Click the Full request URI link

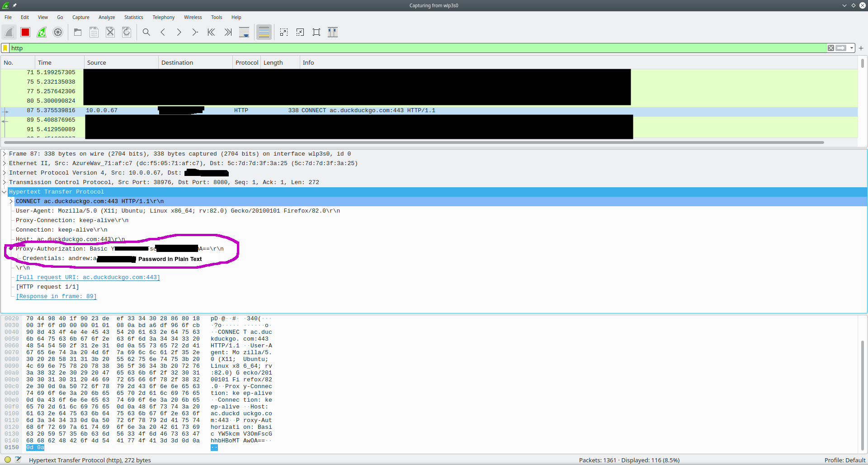point(88,277)
